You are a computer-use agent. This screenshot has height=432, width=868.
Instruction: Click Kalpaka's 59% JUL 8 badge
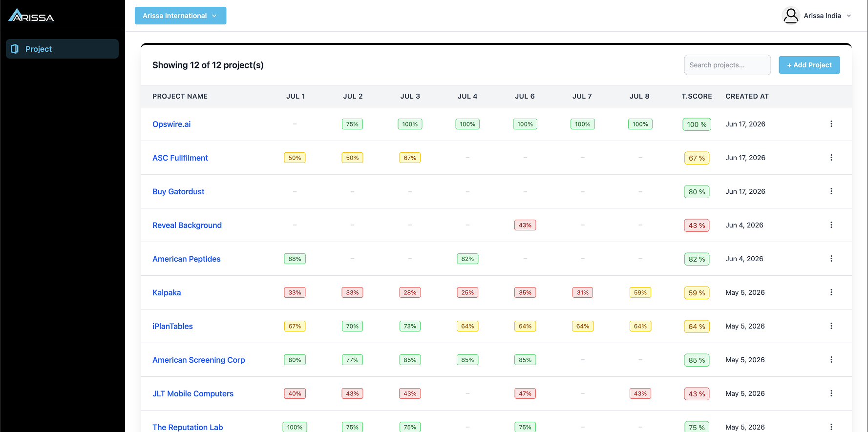640,292
